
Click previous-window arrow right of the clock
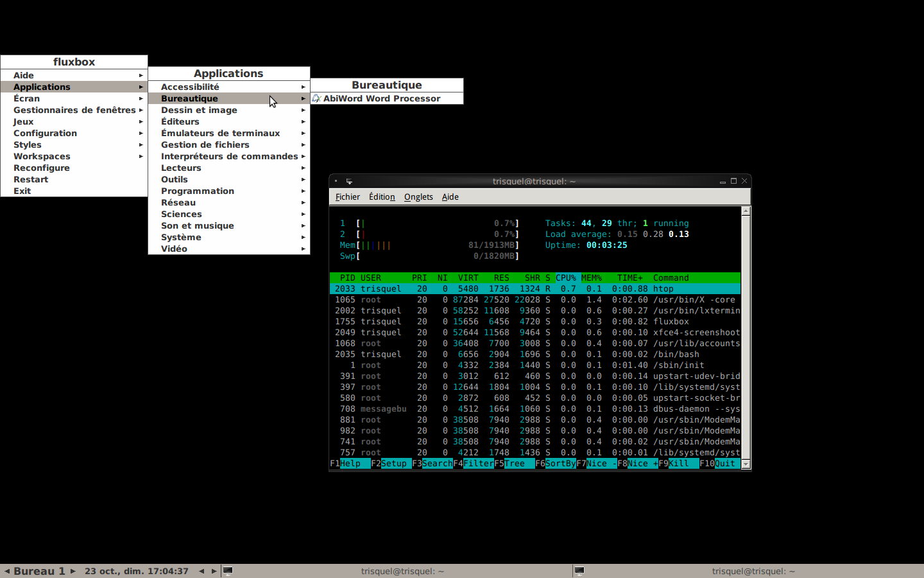(x=201, y=571)
